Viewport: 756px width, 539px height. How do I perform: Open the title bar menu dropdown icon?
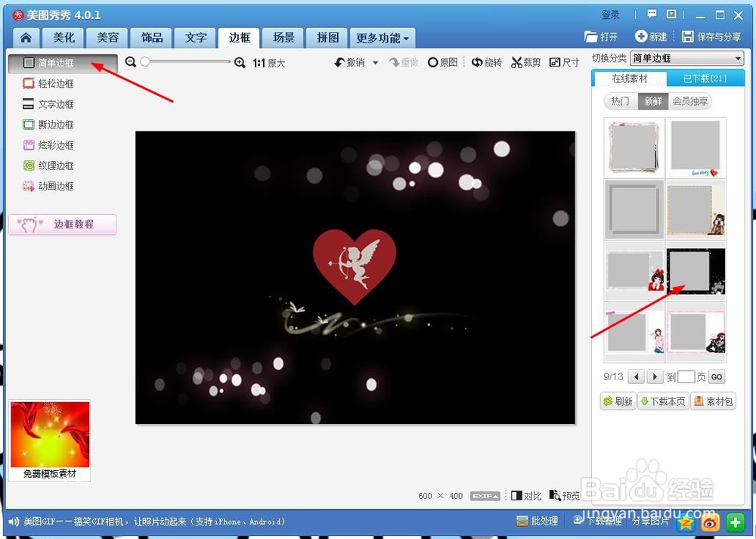[671, 14]
